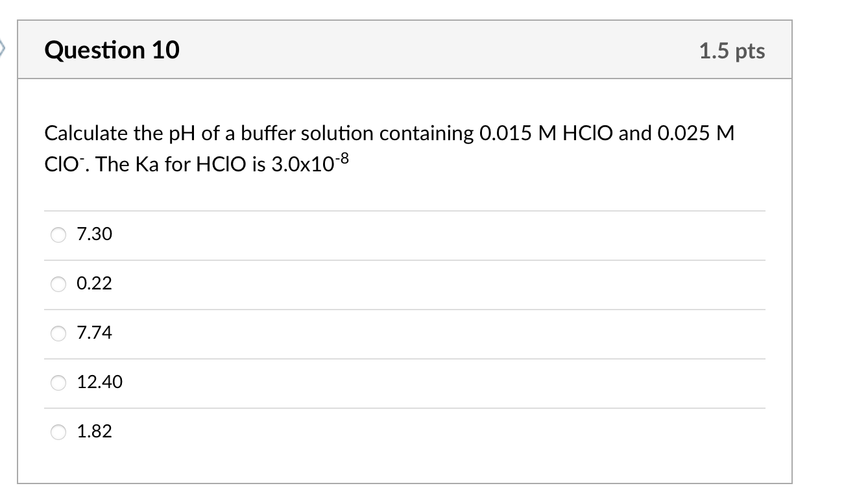Image resolution: width=868 pixels, height=501 pixels.
Task: Select the radio button for answer 7.30
Action: [58, 235]
